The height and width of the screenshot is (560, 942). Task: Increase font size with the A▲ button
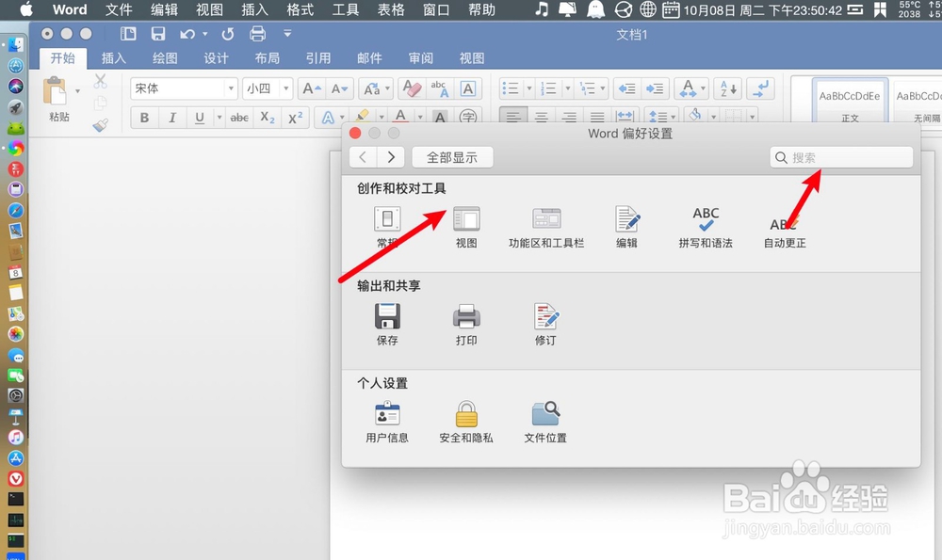click(x=312, y=88)
